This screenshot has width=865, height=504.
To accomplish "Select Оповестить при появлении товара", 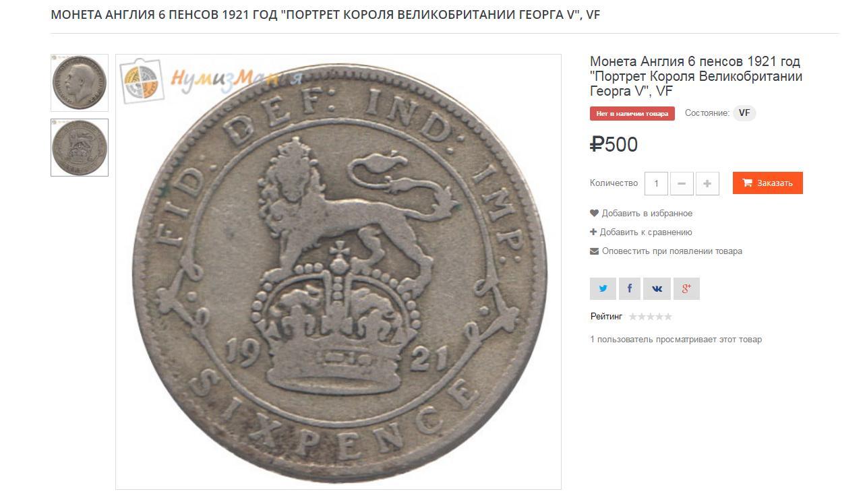I will click(x=672, y=251).
